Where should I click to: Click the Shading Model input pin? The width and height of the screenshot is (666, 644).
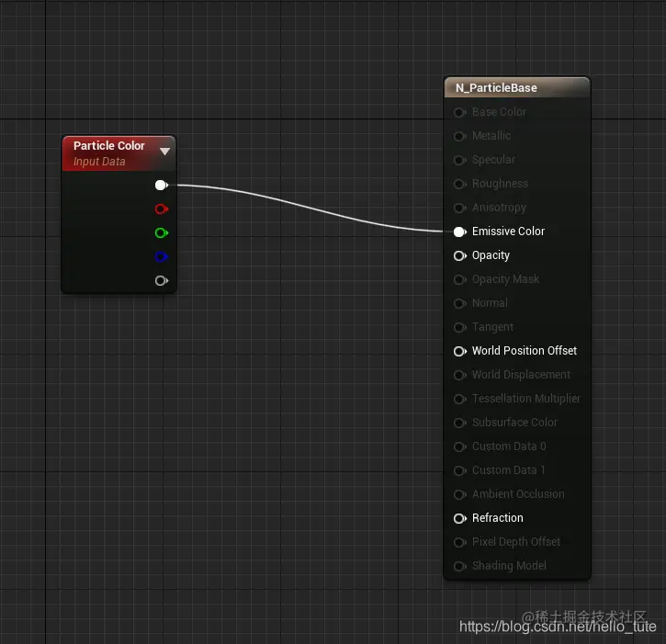point(459,566)
